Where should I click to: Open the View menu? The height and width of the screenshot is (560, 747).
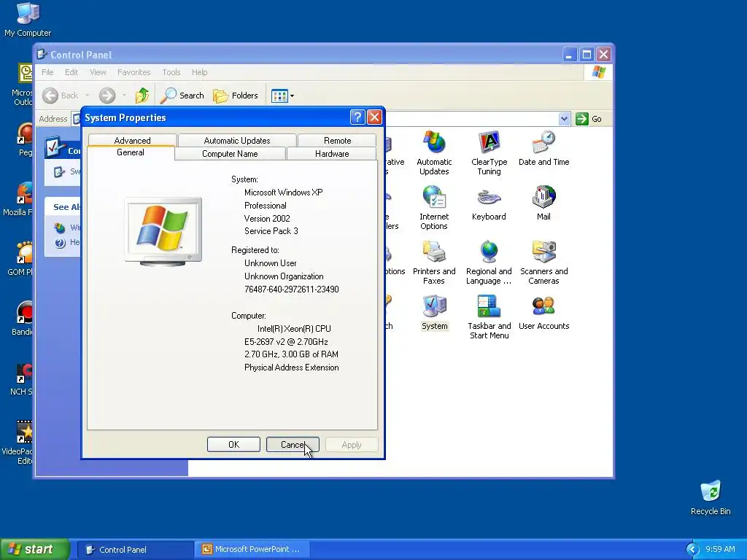click(x=98, y=72)
